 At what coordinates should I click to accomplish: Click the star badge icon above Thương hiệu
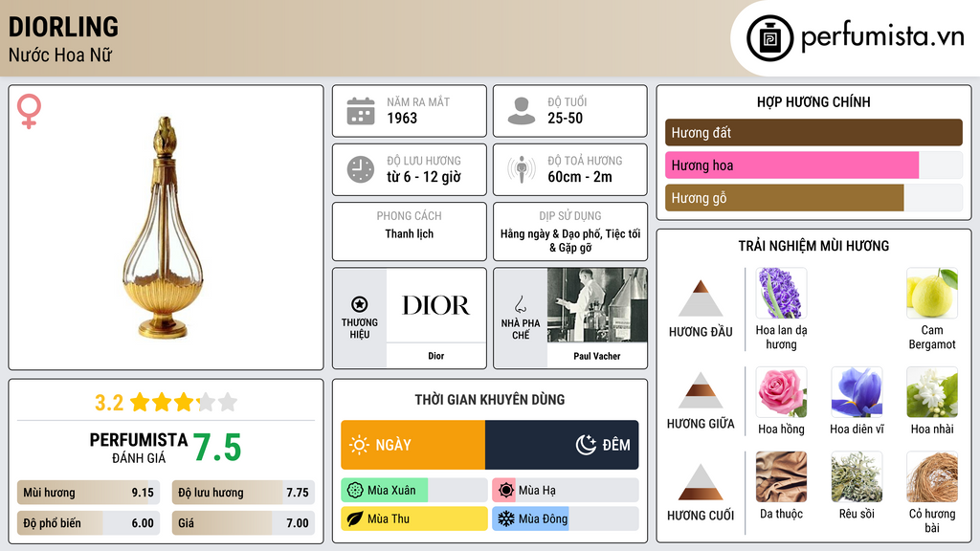pos(360,304)
